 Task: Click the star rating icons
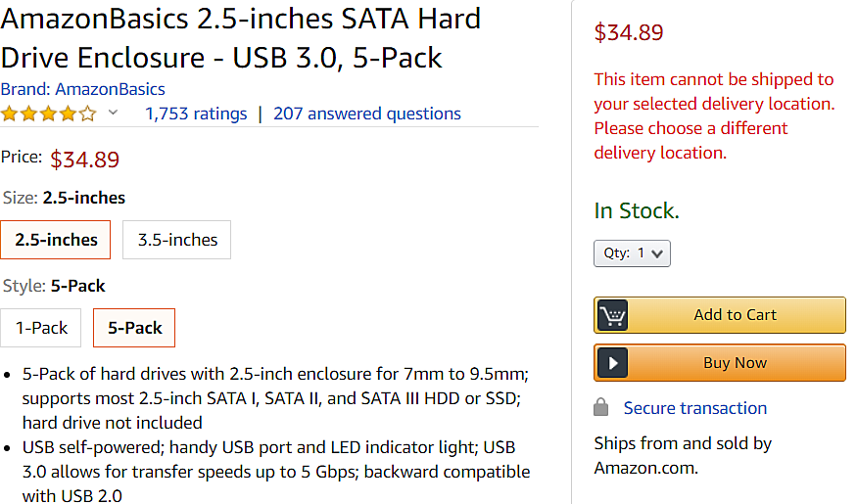[x=49, y=114]
